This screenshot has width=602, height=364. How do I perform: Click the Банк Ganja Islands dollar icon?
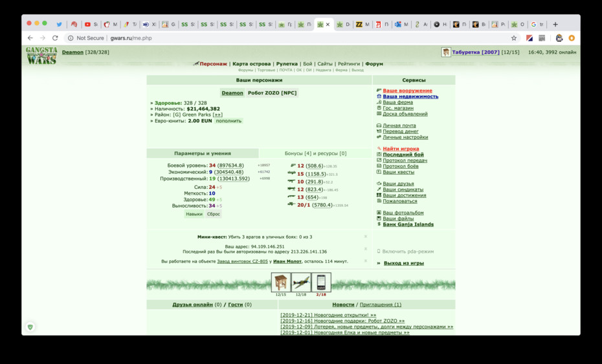point(379,224)
